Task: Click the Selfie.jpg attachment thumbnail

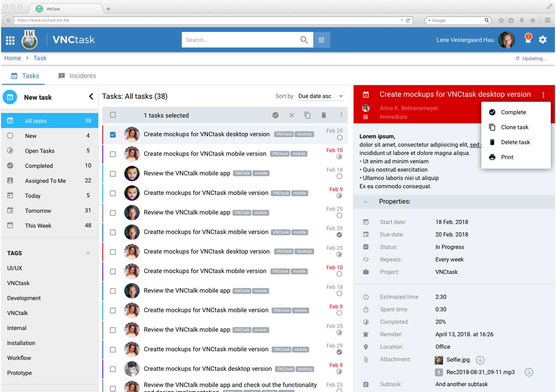Action: click(439, 360)
